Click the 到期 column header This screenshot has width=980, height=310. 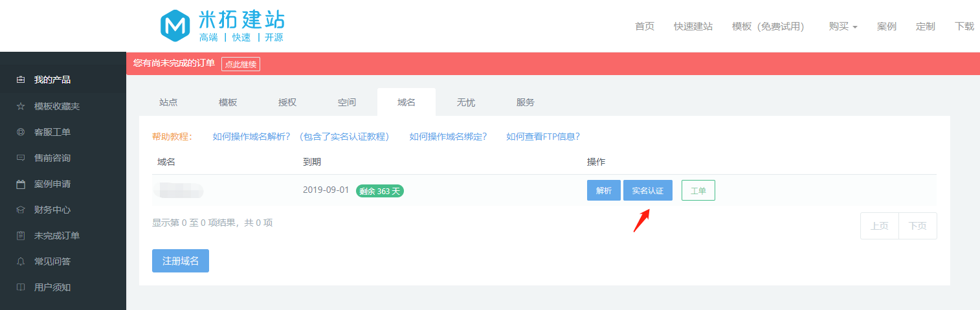point(312,162)
